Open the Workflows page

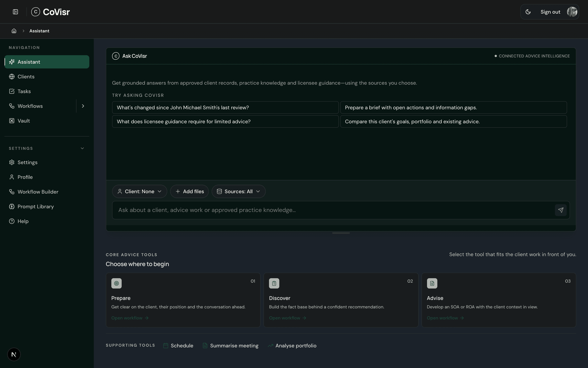point(40,106)
